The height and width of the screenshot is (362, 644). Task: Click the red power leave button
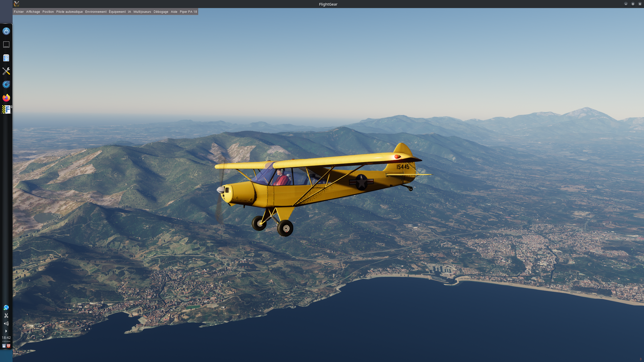8,346
